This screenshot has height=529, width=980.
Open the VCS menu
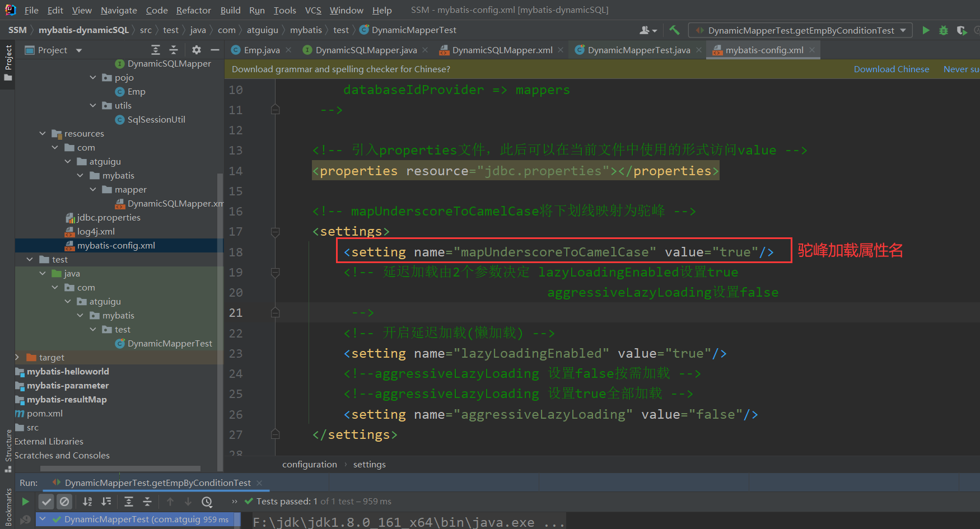[x=313, y=10]
